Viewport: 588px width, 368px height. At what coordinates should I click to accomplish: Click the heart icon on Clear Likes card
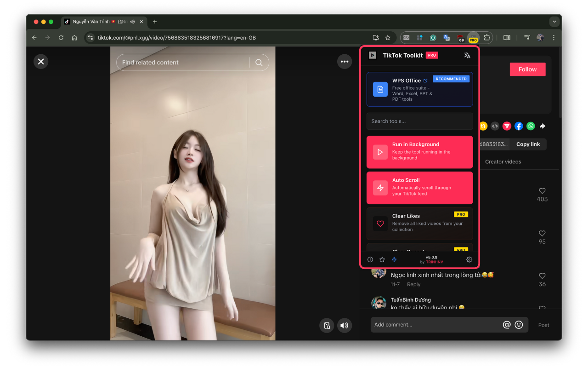(x=380, y=224)
